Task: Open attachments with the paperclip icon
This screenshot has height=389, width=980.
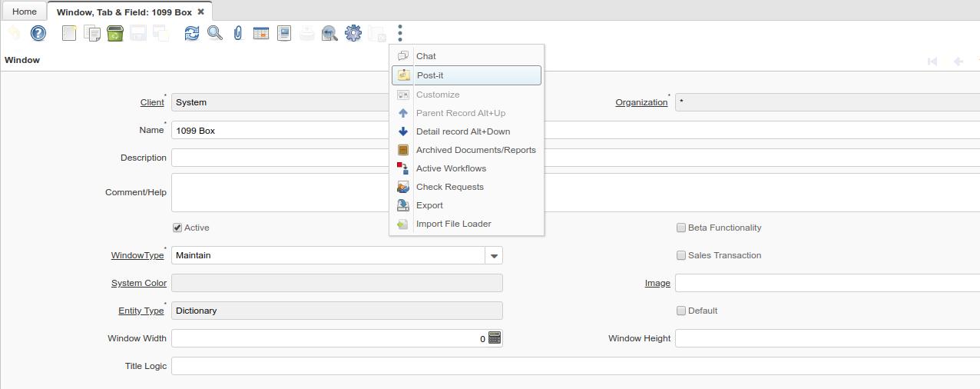Action: (x=238, y=33)
